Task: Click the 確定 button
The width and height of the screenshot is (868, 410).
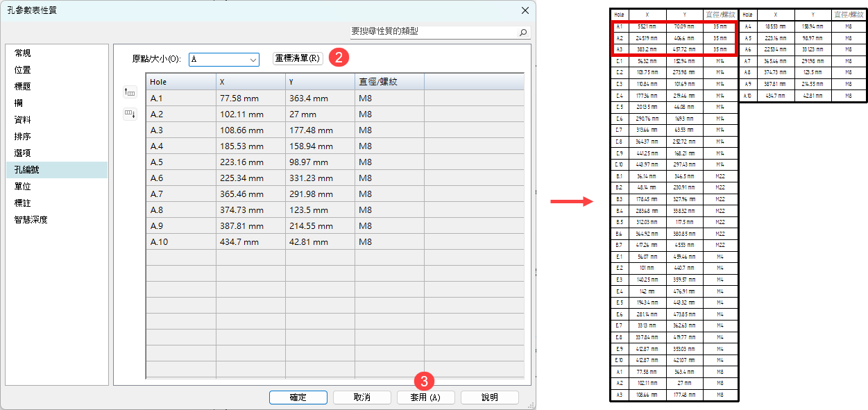Action: click(298, 398)
